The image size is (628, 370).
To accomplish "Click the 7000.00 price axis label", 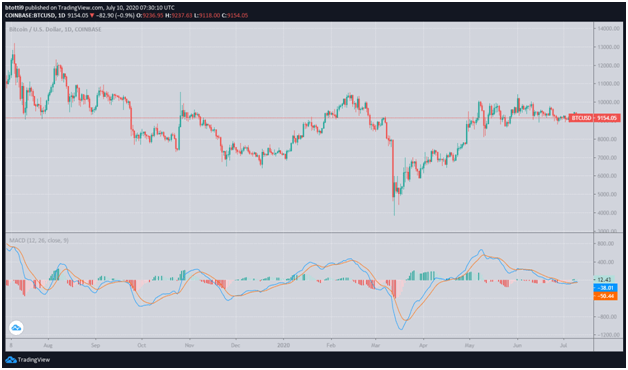I will 608,158.
